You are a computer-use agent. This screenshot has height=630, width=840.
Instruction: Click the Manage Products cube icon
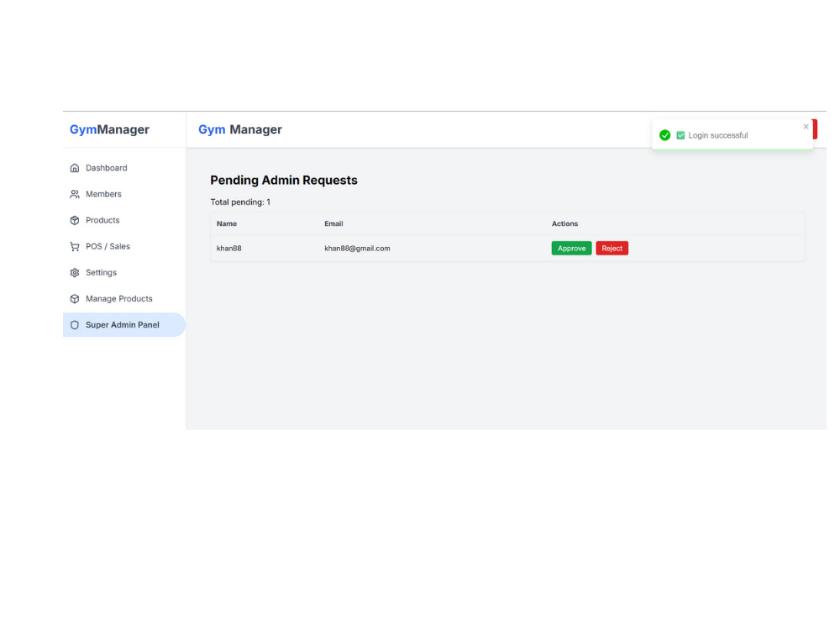[x=75, y=299]
